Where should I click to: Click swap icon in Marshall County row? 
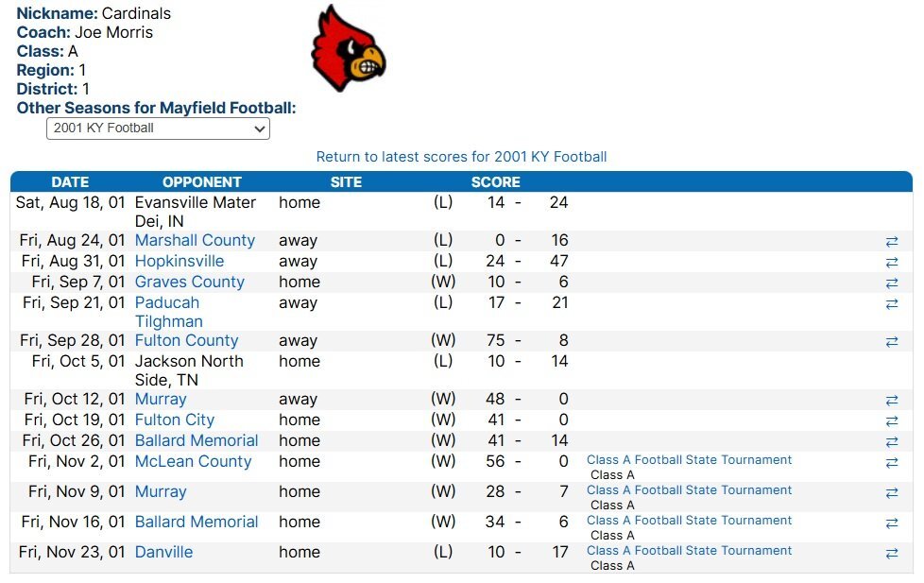click(892, 242)
